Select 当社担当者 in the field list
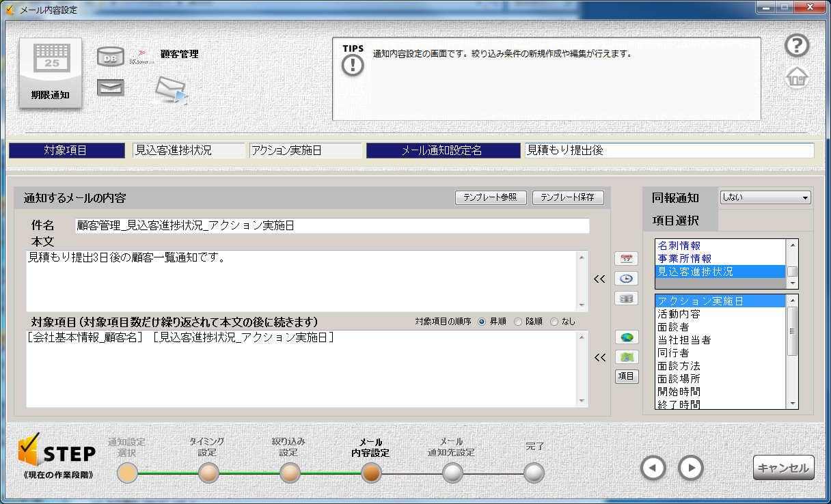This screenshot has height=504, width=831. point(684,340)
